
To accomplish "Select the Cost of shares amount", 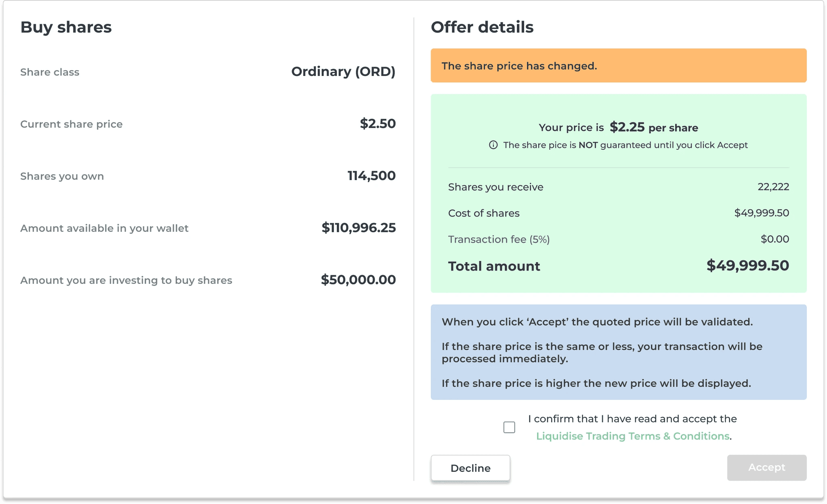I will (762, 213).
